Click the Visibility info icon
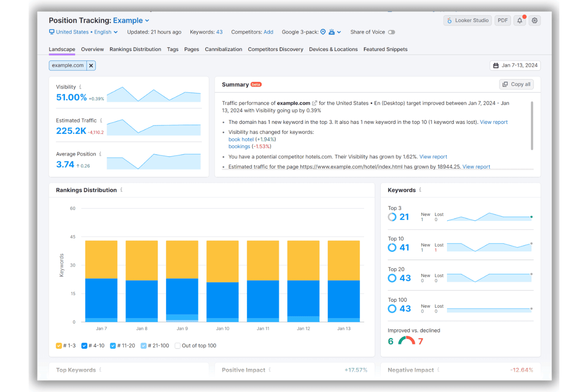 click(80, 87)
